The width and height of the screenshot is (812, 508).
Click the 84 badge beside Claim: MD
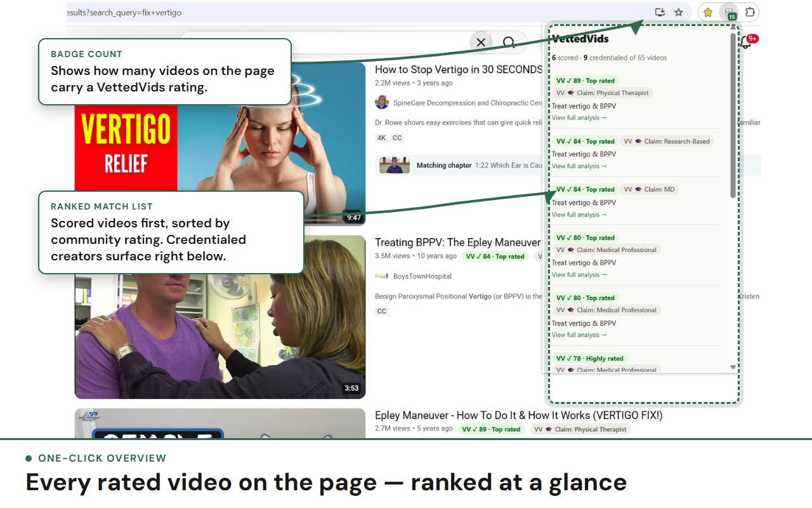coord(586,189)
